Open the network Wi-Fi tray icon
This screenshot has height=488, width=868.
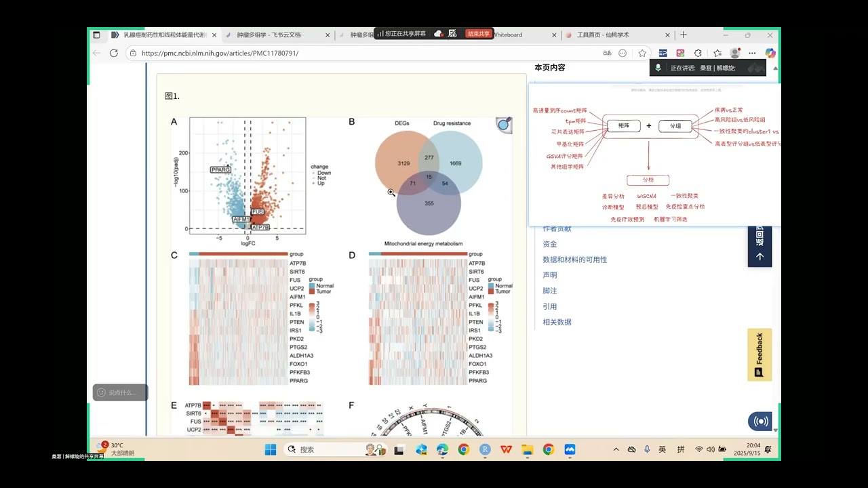click(698, 449)
